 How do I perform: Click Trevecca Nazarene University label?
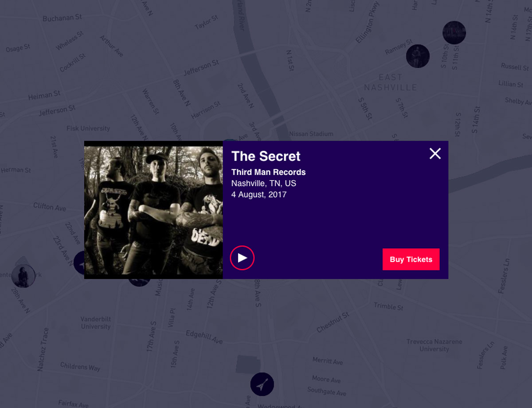pos(434,345)
